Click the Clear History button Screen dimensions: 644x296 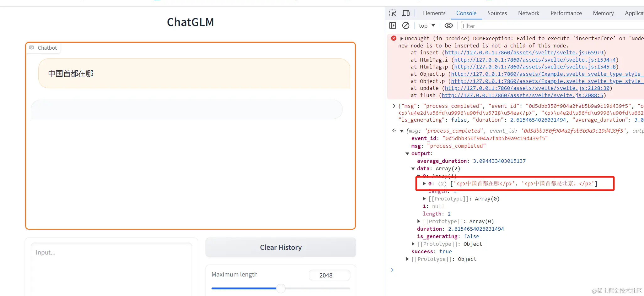[x=281, y=247]
